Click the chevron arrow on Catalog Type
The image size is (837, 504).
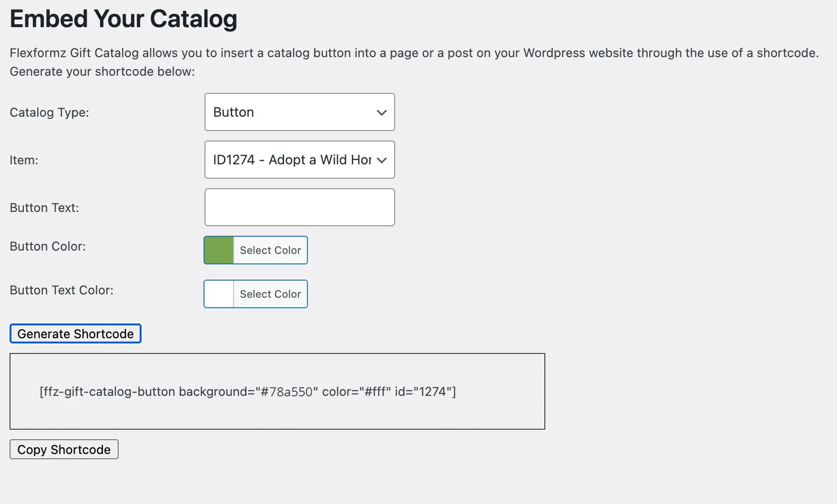coord(381,112)
